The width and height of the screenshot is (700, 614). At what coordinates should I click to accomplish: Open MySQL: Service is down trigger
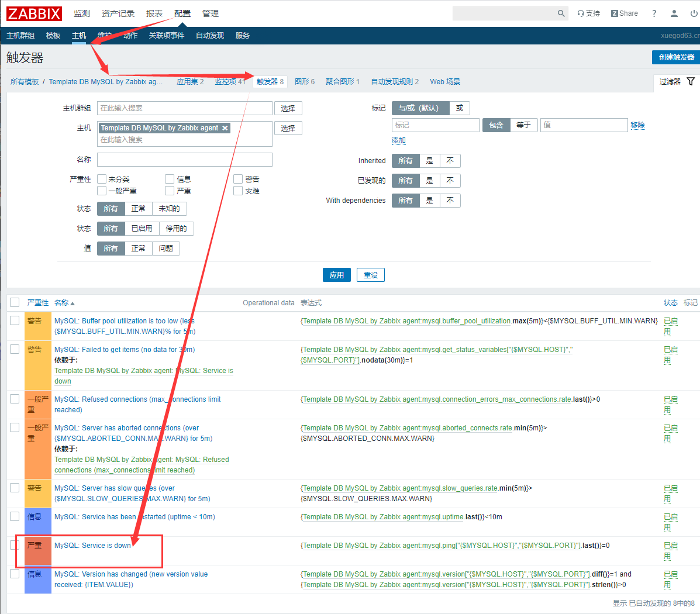(x=92, y=545)
